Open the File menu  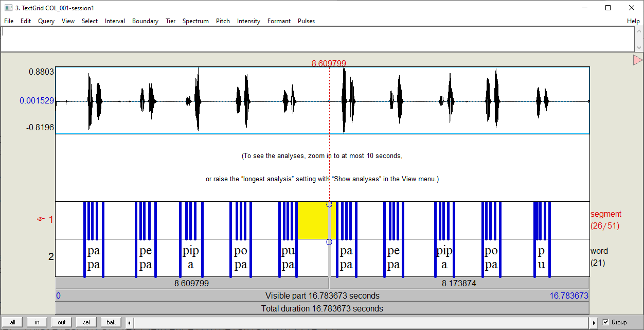[9, 21]
